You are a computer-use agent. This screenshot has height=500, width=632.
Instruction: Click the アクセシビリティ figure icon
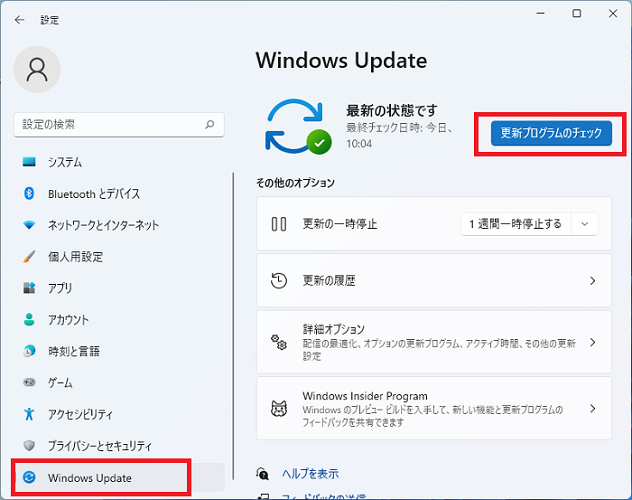29,414
